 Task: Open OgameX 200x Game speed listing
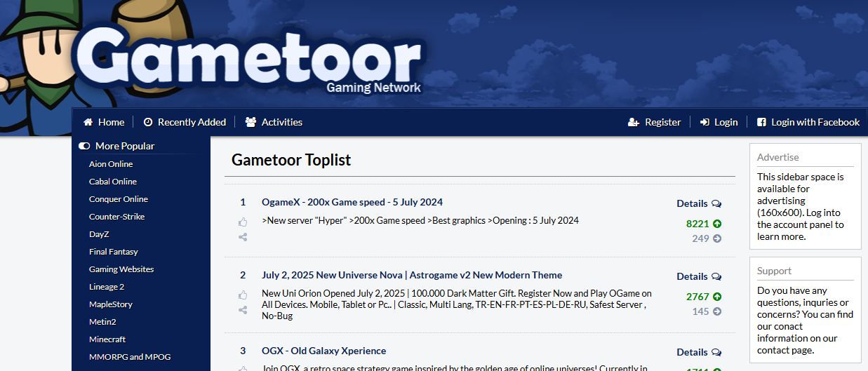click(x=352, y=202)
